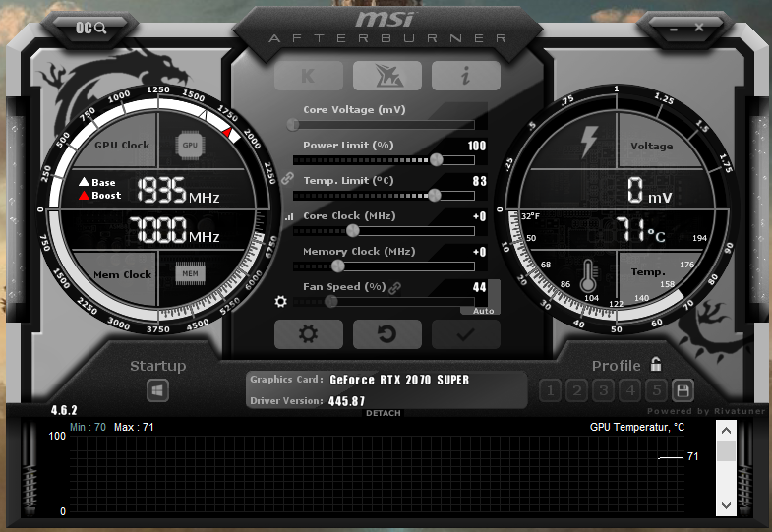The image size is (772, 532).
Task: Apply settings with the checkmark button
Action: (x=466, y=334)
